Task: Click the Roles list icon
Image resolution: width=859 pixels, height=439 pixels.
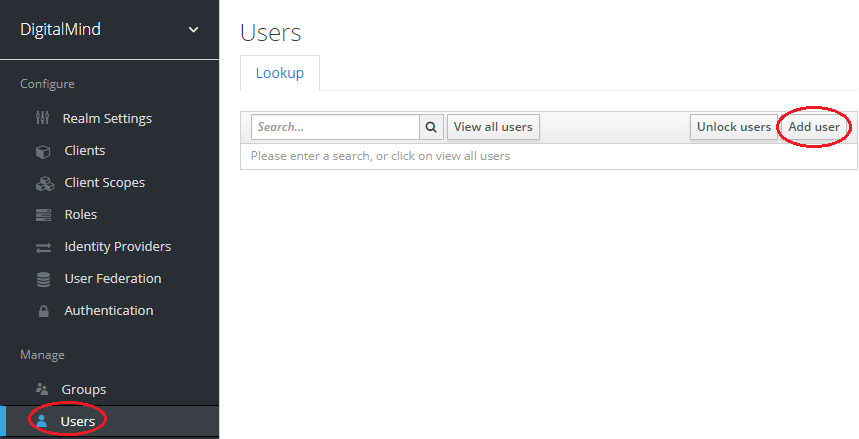Action: click(x=42, y=215)
